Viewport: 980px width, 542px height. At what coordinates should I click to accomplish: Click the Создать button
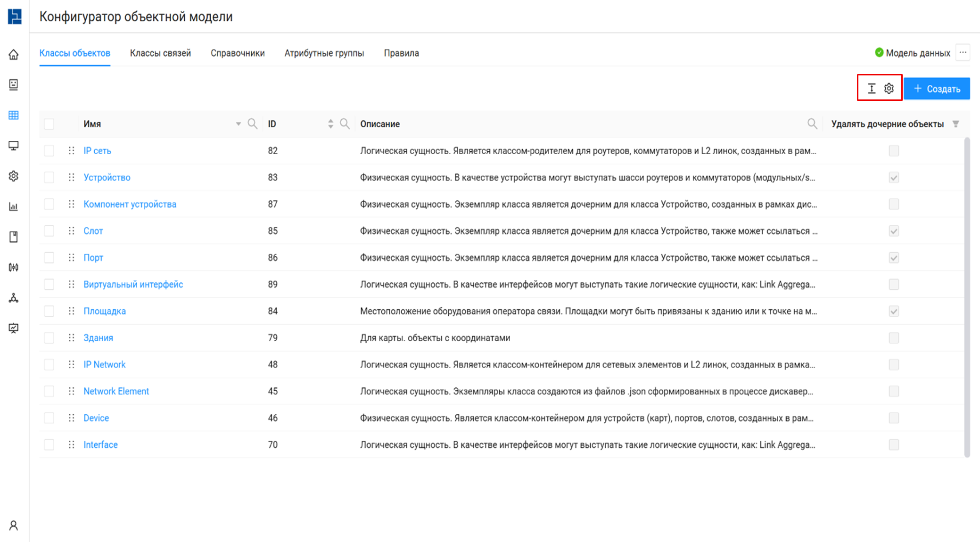(x=937, y=89)
